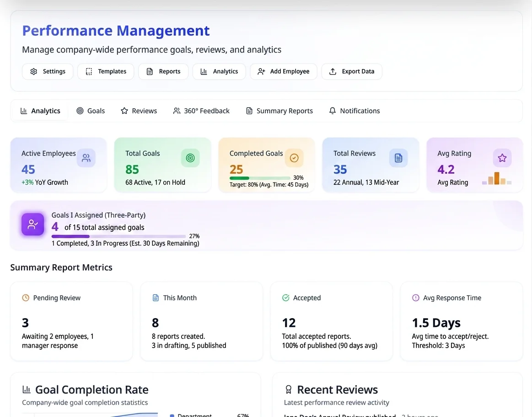Click "Latest performance review activity" subtitle

337,402
